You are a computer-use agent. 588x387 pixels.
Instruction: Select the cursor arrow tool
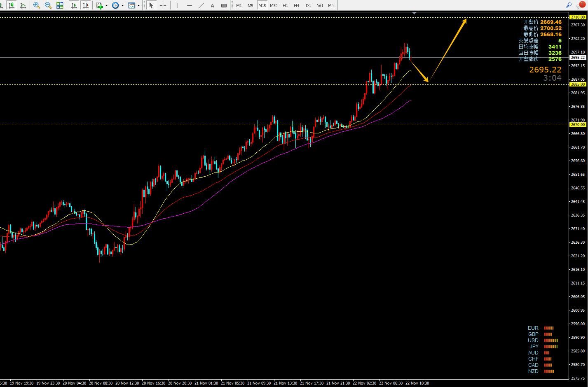pos(151,5)
